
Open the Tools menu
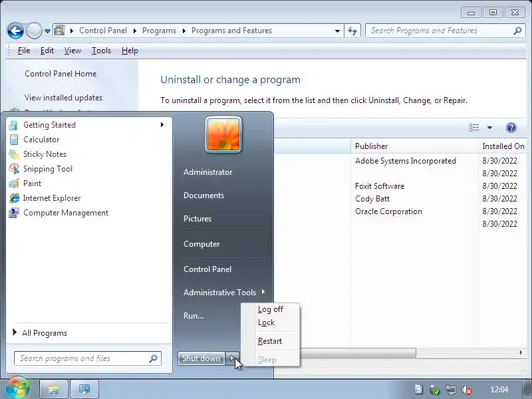[x=101, y=51]
